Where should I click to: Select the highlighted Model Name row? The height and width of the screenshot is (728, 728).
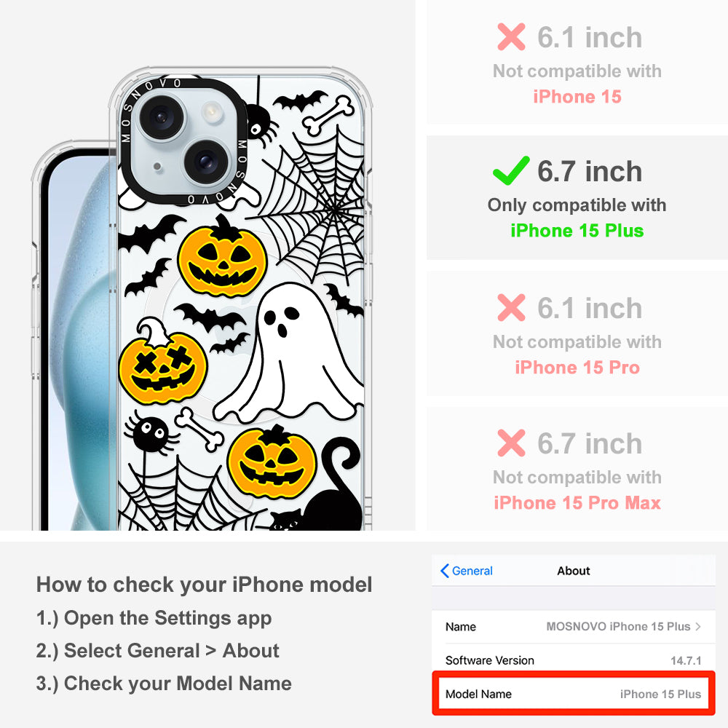click(574, 694)
